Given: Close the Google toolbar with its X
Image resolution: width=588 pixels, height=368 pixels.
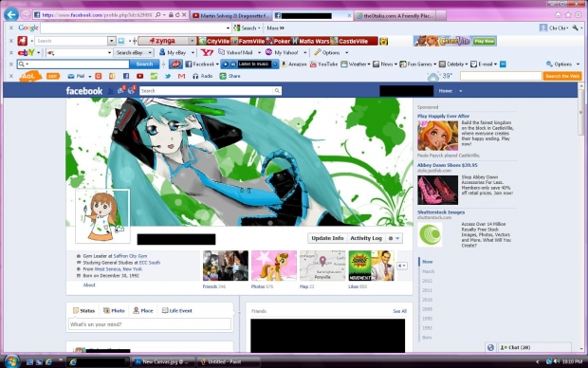Looking at the screenshot, I should pyautogui.click(x=11, y=28).
